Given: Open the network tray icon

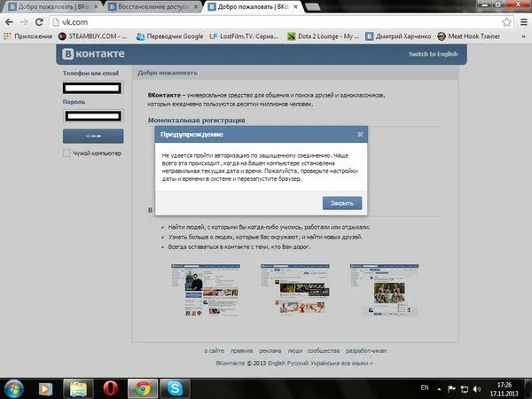Looking at the screenshot, I should tap(465, 389).
